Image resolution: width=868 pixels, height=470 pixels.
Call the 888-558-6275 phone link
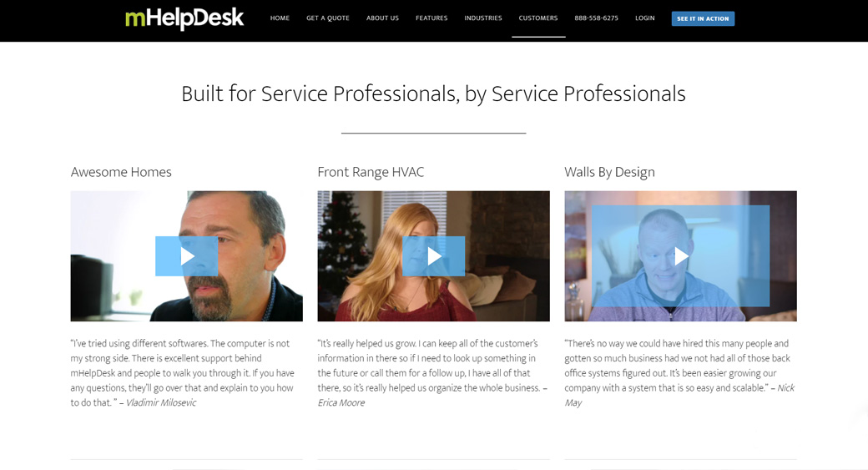(x=596, y=18)
